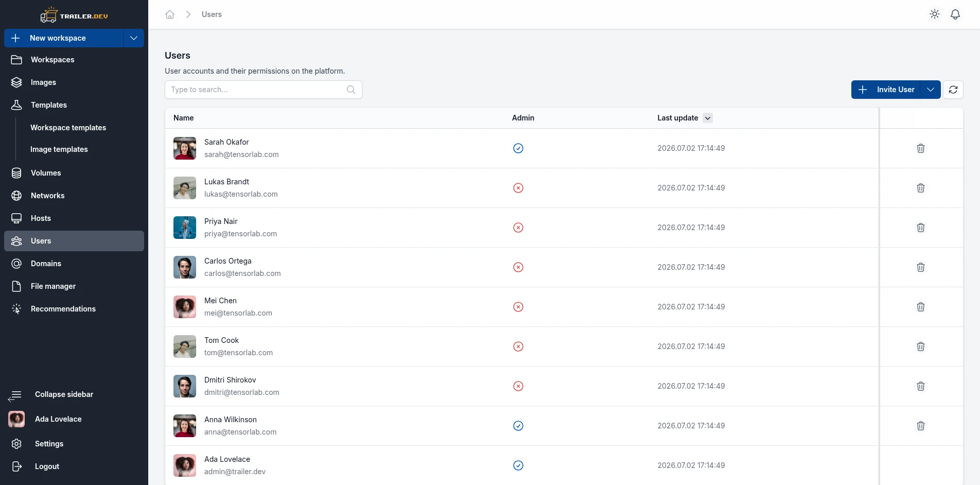This screenshot has height=485, width=980.
Task: Select Users in the sidebar
Action: pos(74,241)
